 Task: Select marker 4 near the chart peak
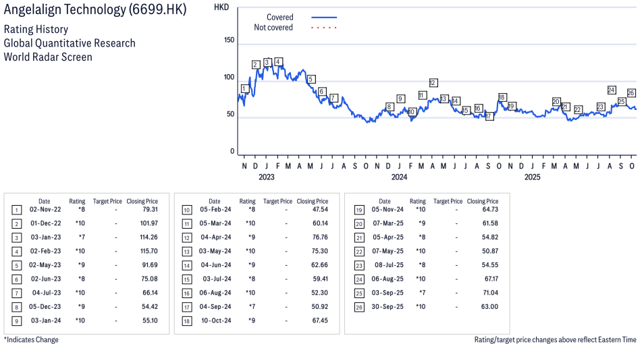tap(278, 61)
